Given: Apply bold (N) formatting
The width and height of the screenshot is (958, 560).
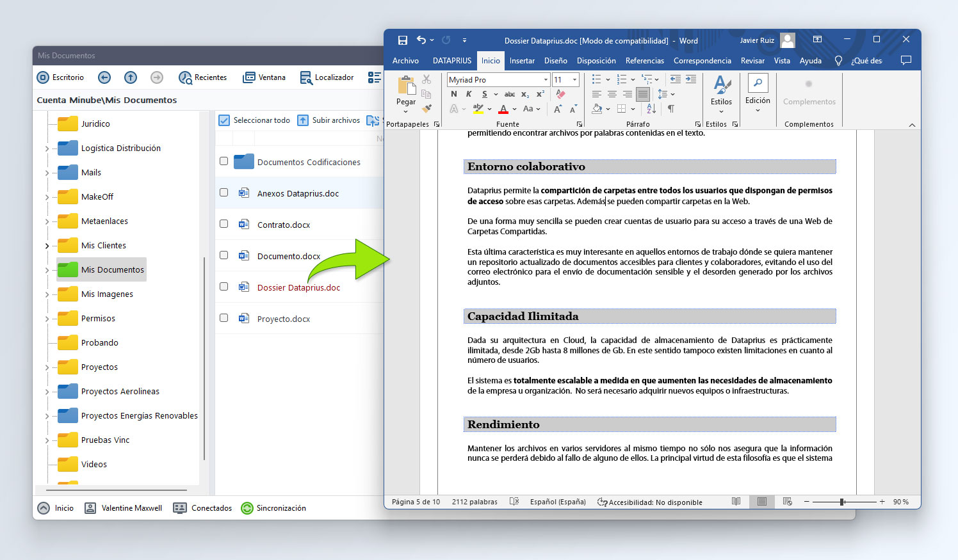Looking at the screenshot, I should (x=454, y=94).
